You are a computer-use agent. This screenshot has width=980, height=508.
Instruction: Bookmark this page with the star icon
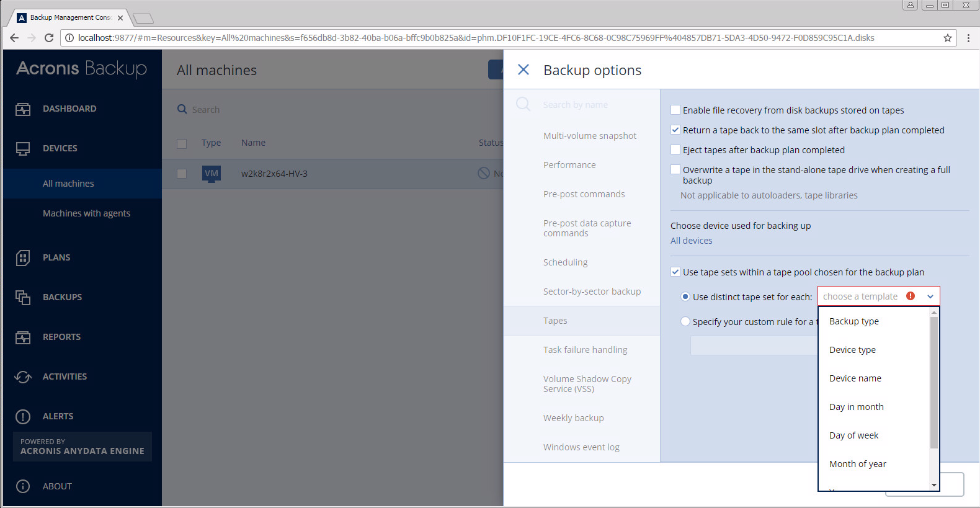948,38
